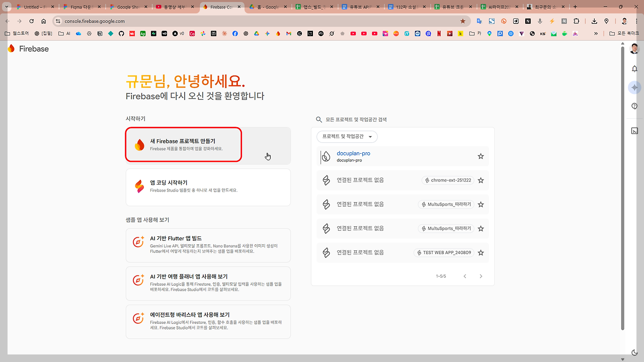Viewport: 644px width, 362px height.
Task: Go to browser home page
Action: 44,21
